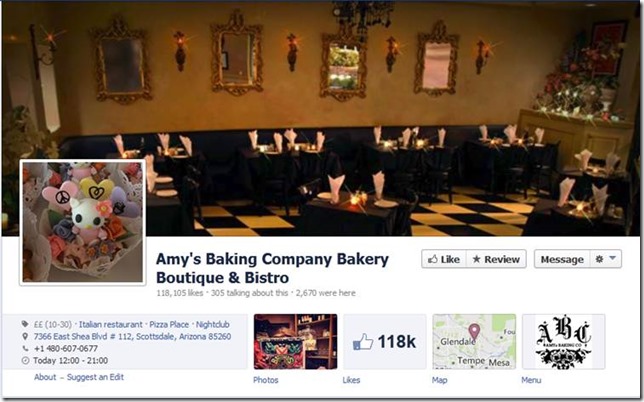Send a message via Message button
The width and height of the screenshot is (644, 402).
point(562,259)
